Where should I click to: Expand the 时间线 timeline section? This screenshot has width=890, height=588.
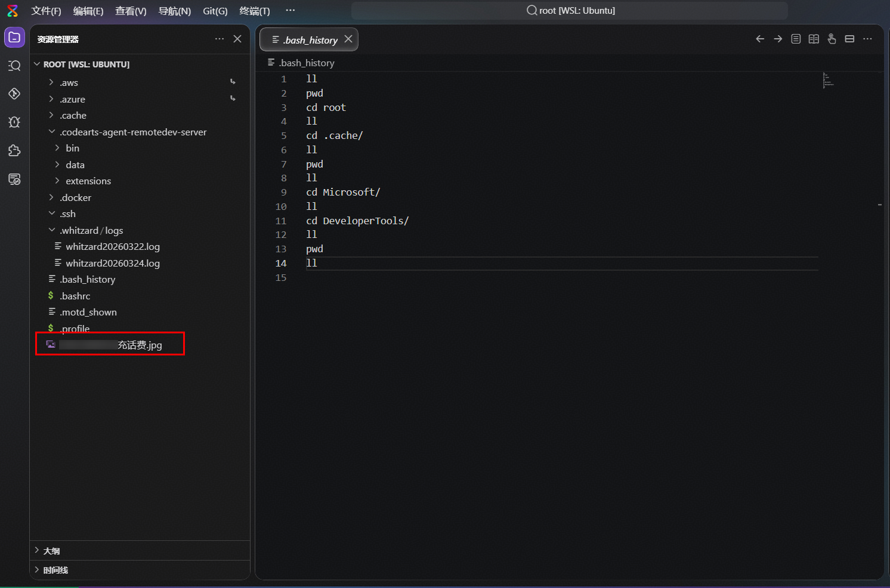coord(37,570)
